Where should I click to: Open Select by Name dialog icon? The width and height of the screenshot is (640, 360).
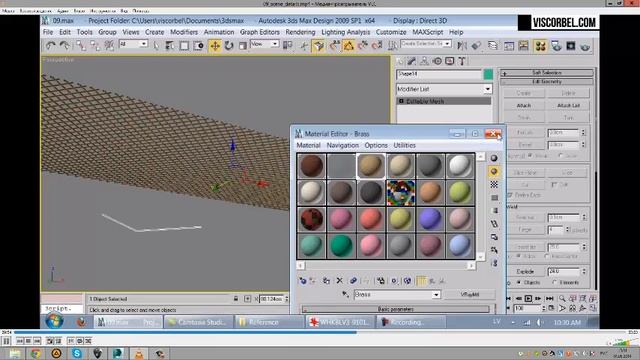tap(170, 45)
